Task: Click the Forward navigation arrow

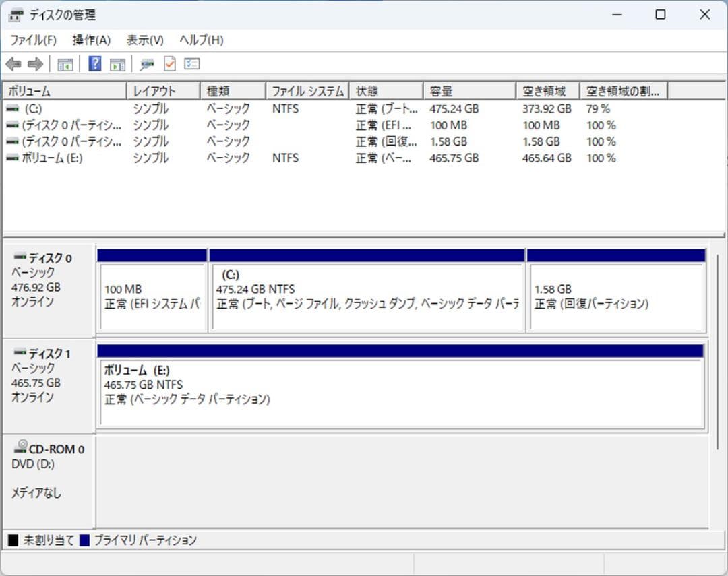Action: (x=36, y=63)
